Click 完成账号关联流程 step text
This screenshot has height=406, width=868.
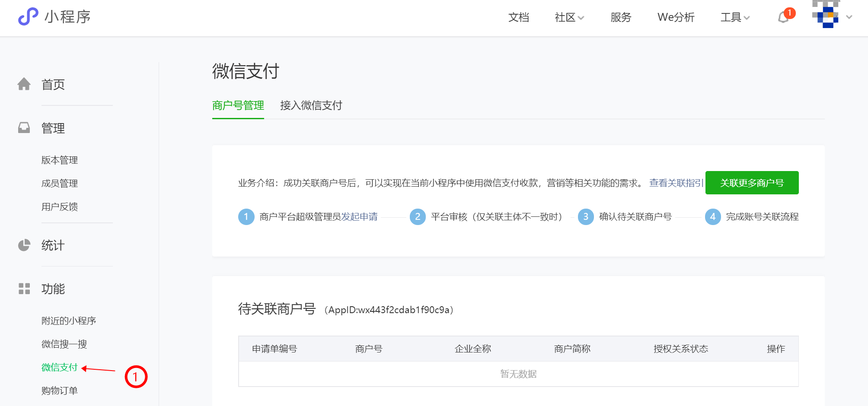click(763, 216)
